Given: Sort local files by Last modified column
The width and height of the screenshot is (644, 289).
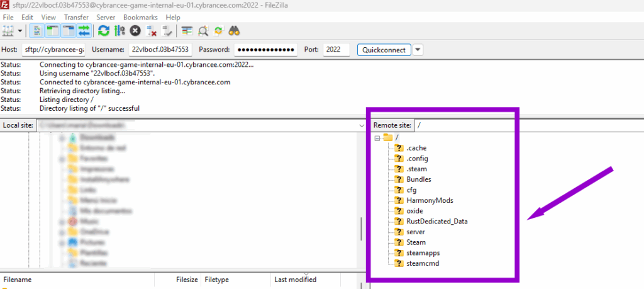Looking at the screenshot, I should click(306, 280).
